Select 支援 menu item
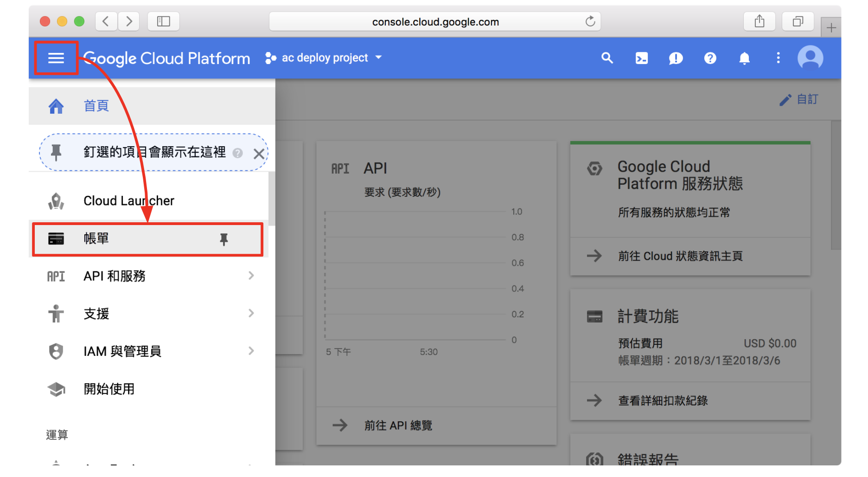Viewport: 868px width, 477px height. [x=148, y=314]
